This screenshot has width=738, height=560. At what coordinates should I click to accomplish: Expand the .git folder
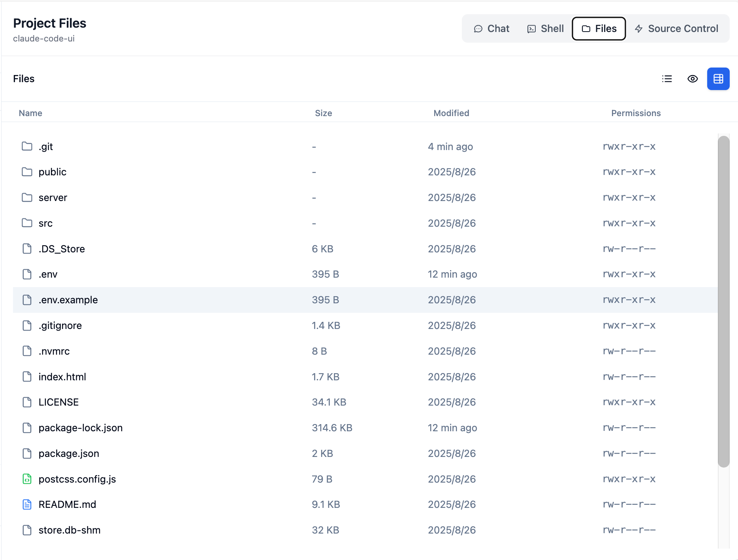pyautogui.click(x=46, y=147)
